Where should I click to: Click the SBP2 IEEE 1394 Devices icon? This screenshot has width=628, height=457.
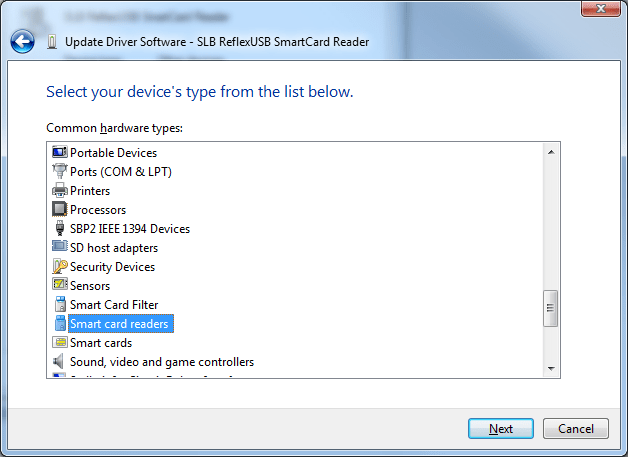(59, 229)
